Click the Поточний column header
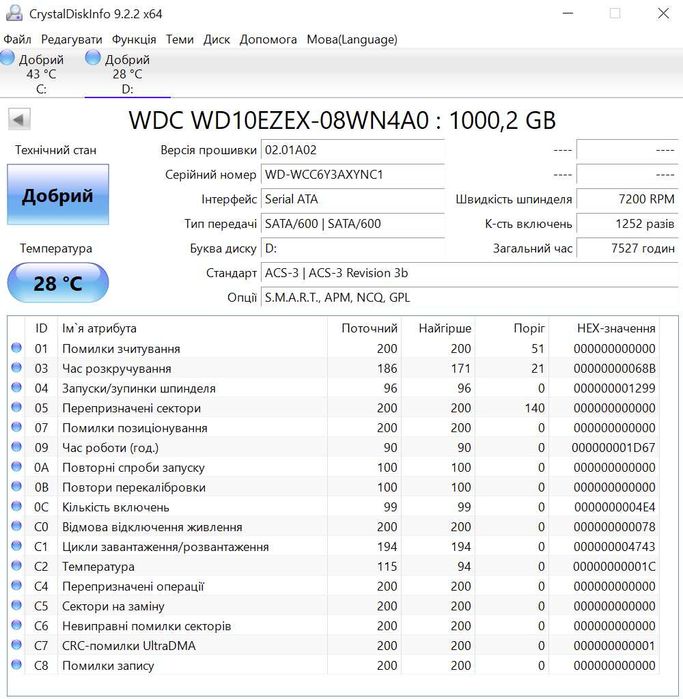This screenshot has width=683, height=699. coord(364,328)
